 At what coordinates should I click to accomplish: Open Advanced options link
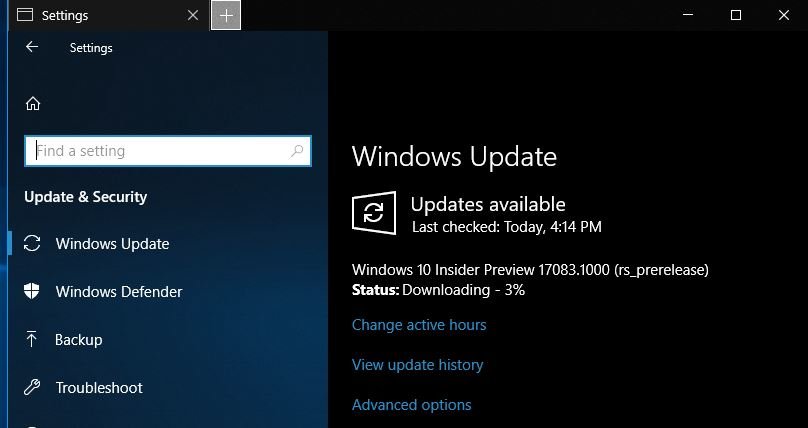(x=411, y=405)
